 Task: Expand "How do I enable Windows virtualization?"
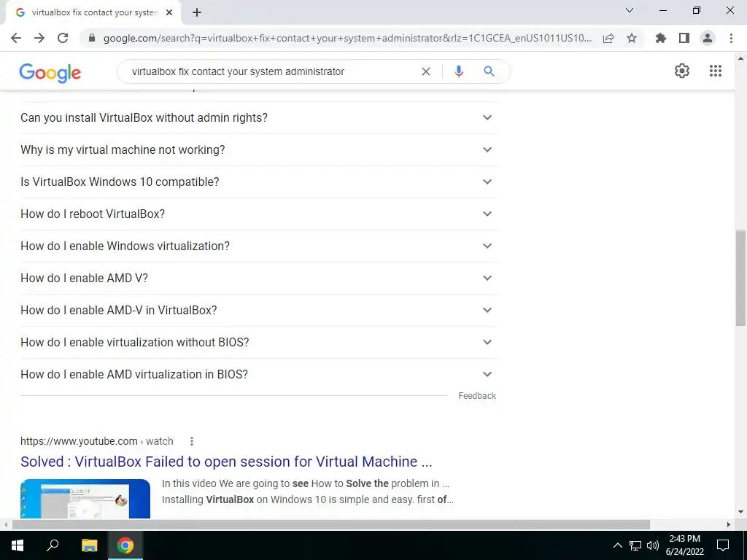click(258, 246)
